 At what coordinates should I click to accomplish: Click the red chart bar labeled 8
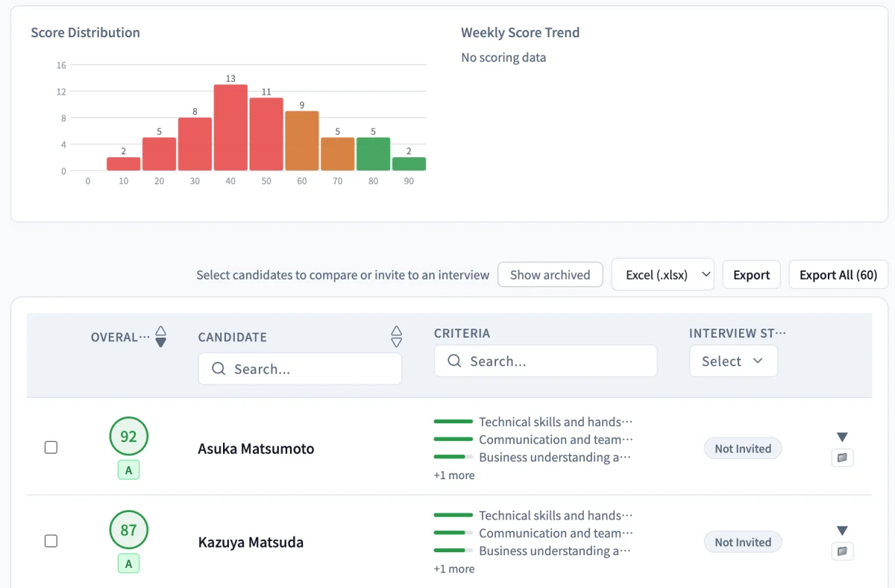195,144
